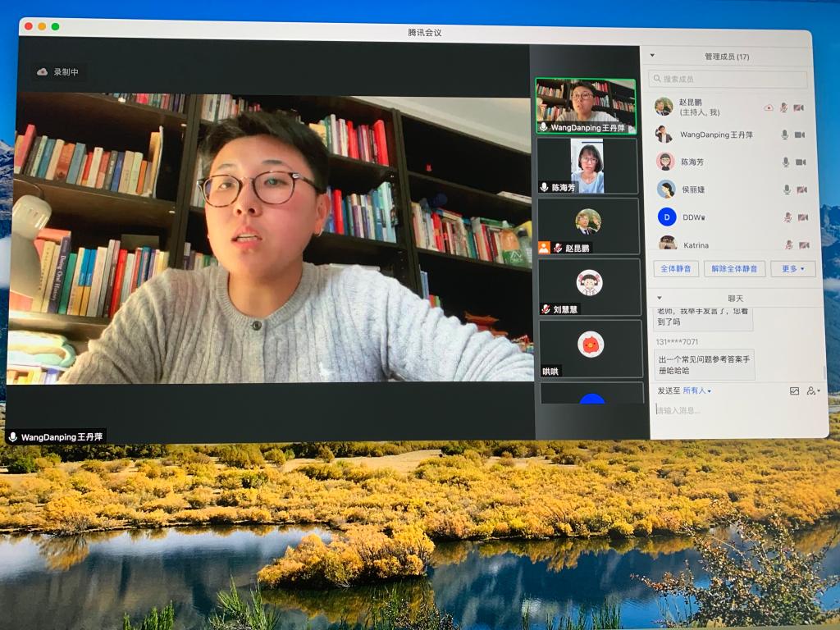Open the 更多 dropdown menu

coord(792,269)
